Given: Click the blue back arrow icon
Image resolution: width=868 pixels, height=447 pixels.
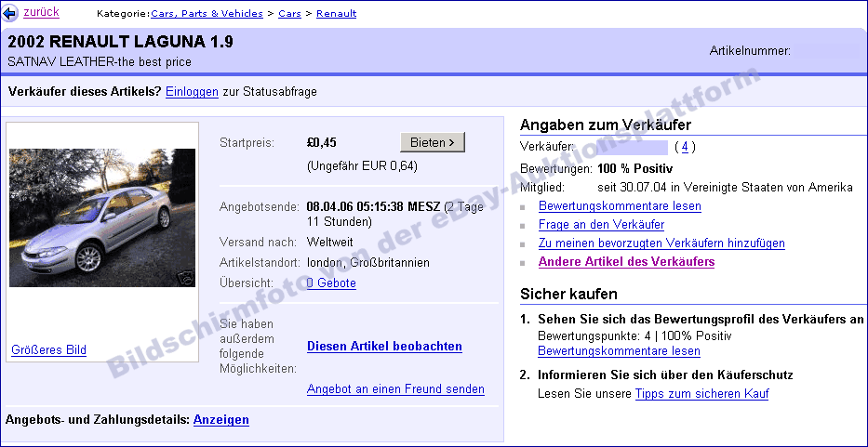Looking at the screenshot, I should tap(10, 13).
